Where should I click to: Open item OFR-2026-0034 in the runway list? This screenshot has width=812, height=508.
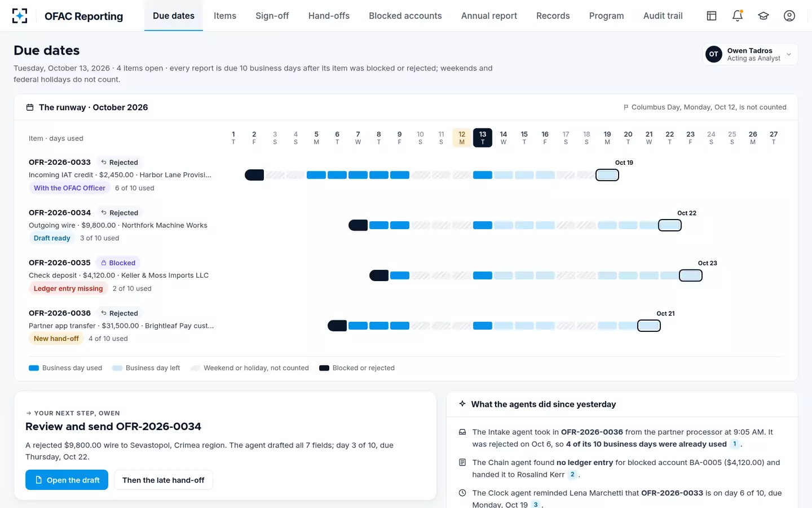coord(60,212)
